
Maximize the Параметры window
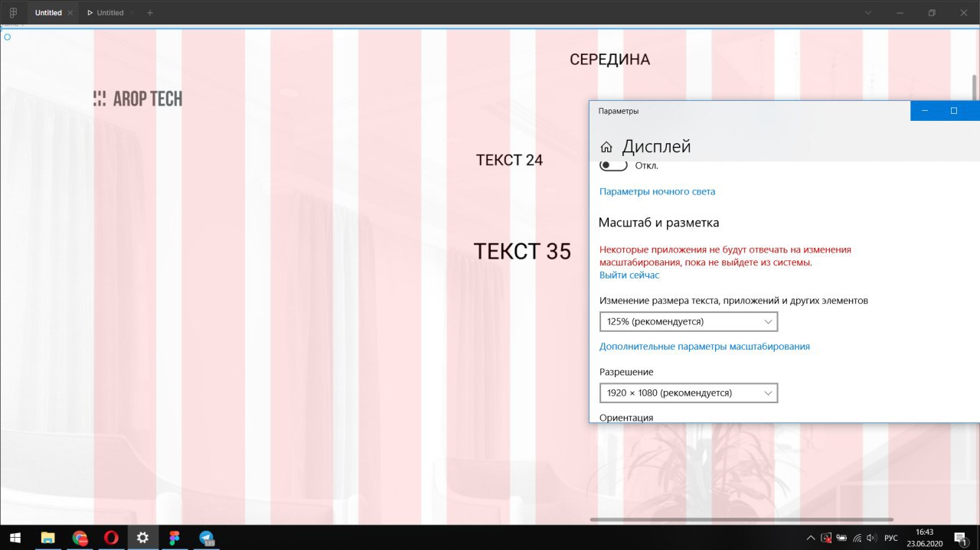point(954,111)
